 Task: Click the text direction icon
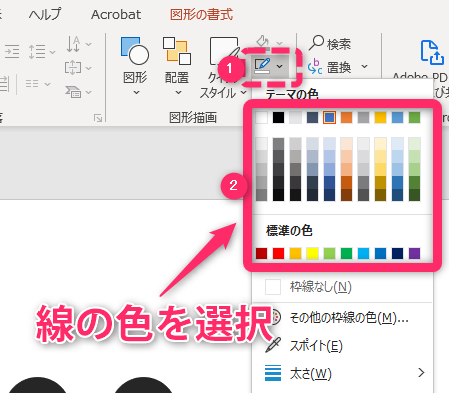[x=73, y=44]
